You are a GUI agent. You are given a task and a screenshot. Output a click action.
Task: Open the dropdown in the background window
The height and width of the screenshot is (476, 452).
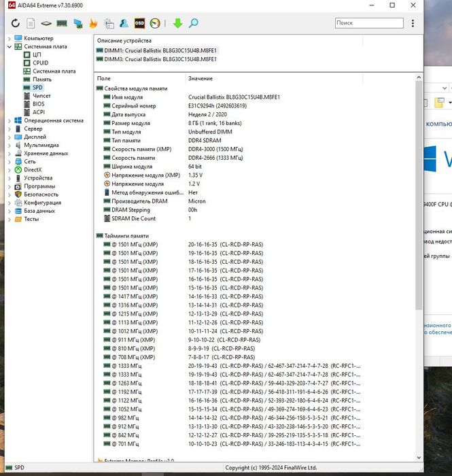click(445, 88)
